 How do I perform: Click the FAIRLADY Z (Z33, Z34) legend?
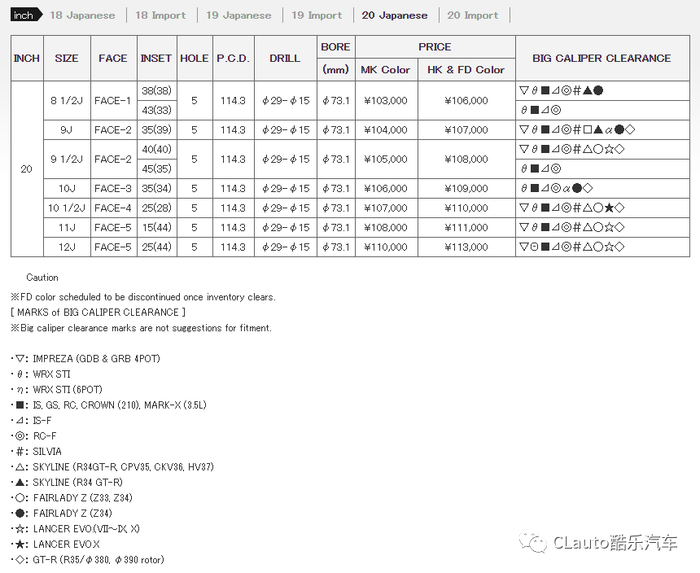click(x=74, y=498)
